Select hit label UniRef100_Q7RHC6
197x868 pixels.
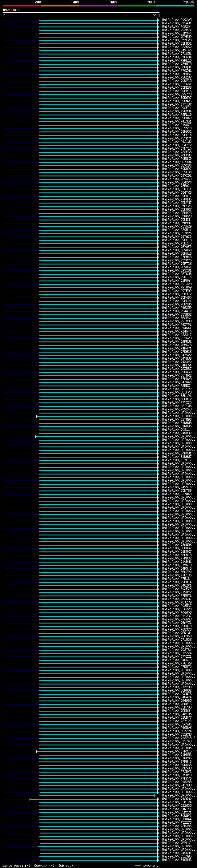(176, 352)
